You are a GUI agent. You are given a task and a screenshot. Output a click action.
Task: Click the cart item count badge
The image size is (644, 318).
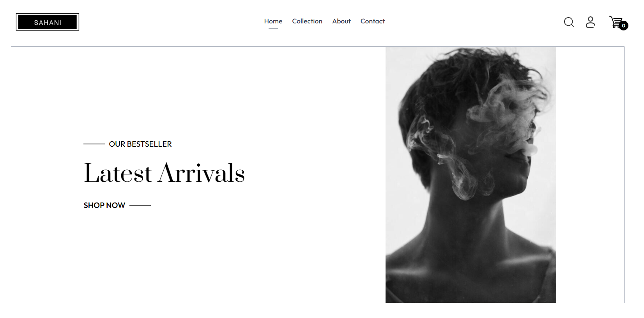click(x=624, y=26)
